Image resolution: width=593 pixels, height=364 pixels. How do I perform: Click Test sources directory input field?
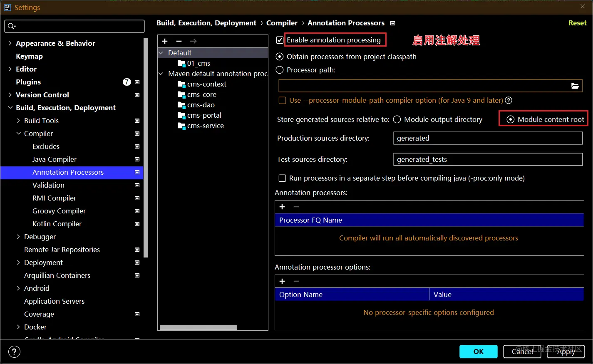point(488,159)
